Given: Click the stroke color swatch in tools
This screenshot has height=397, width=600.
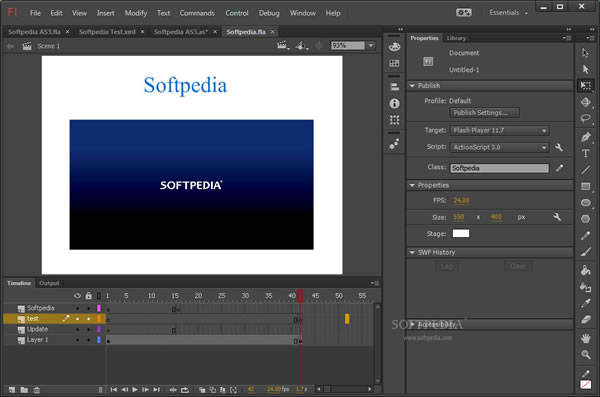Looking at the screenshot, I should tap(585, 384).
